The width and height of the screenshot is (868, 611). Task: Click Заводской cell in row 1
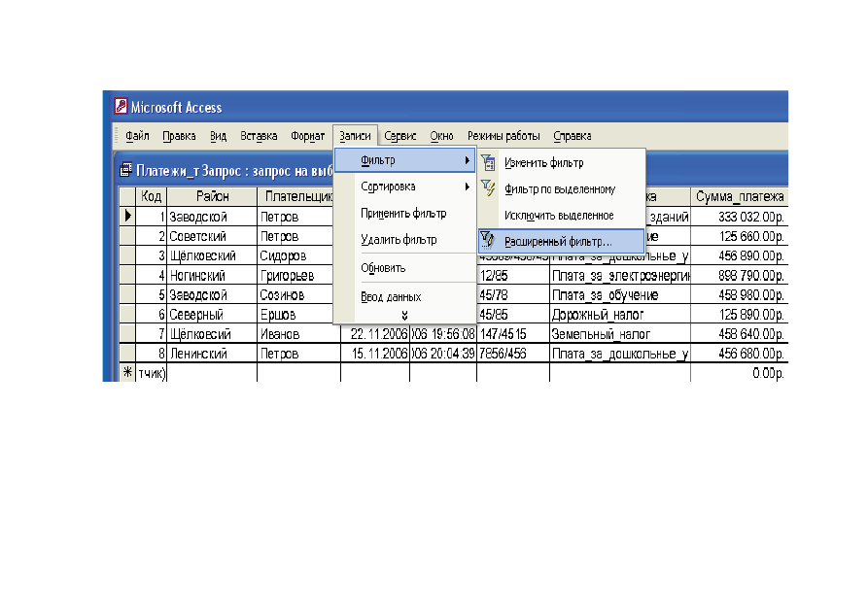pos(212,217)
